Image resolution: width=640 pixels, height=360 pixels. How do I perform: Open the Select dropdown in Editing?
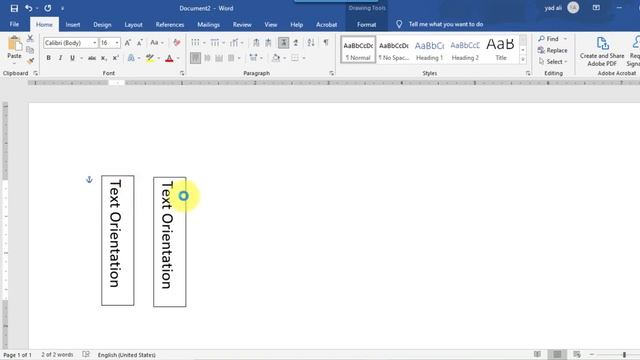pyautogui.click(x=553, y=62)
